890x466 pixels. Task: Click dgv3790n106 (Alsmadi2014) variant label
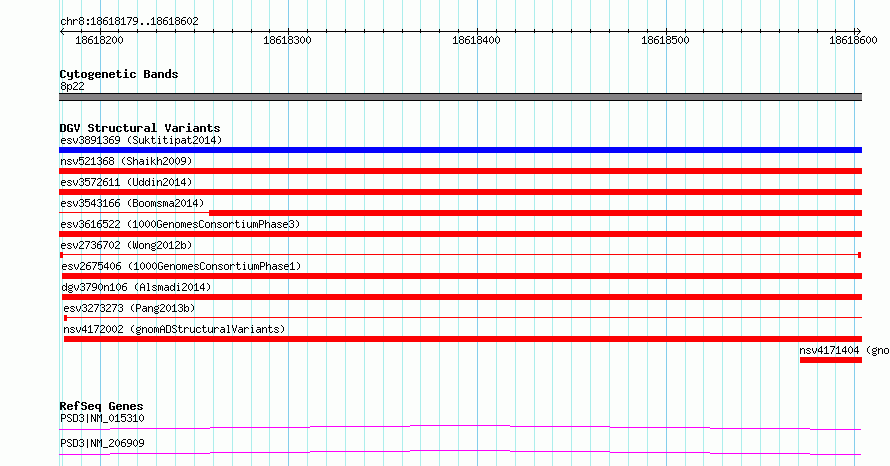[136, 287]
